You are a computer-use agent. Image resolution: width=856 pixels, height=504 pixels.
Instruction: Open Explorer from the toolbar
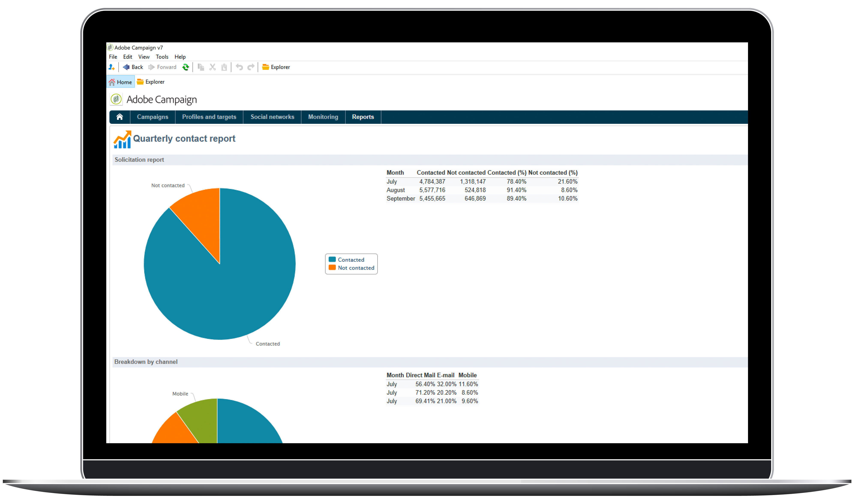click(x=276, y=67)
